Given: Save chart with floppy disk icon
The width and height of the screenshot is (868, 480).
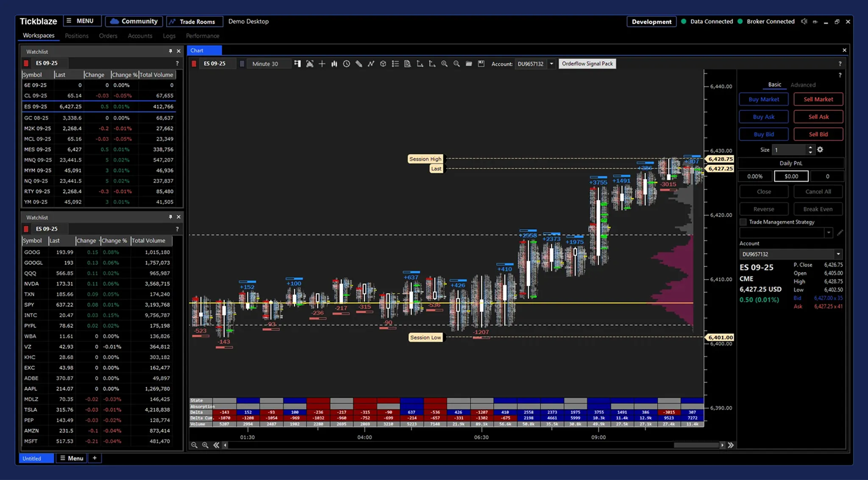Looking at the screenshot, I should 481,64.
